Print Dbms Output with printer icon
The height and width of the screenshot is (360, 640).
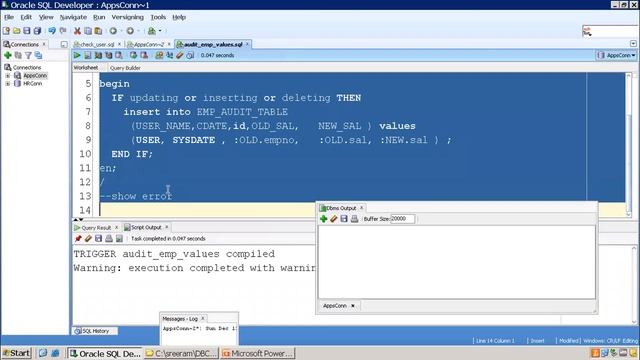tap(354, 219)
